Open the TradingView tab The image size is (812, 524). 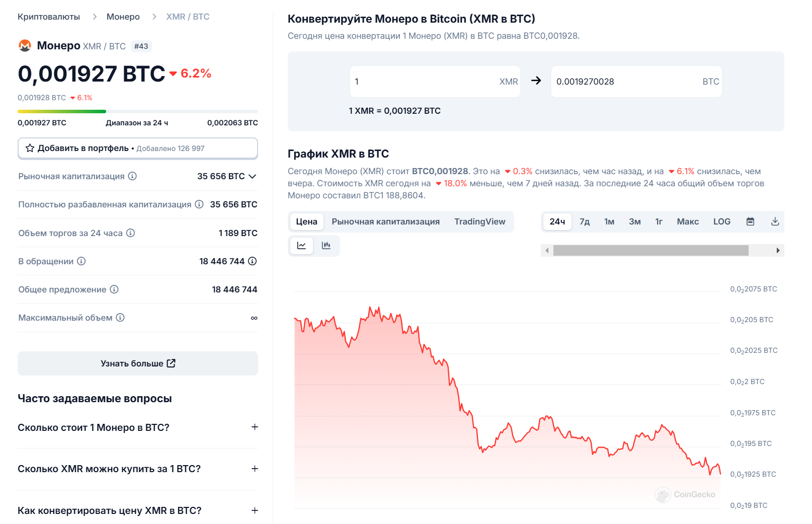pyautogui.click(x=479, y=221)
